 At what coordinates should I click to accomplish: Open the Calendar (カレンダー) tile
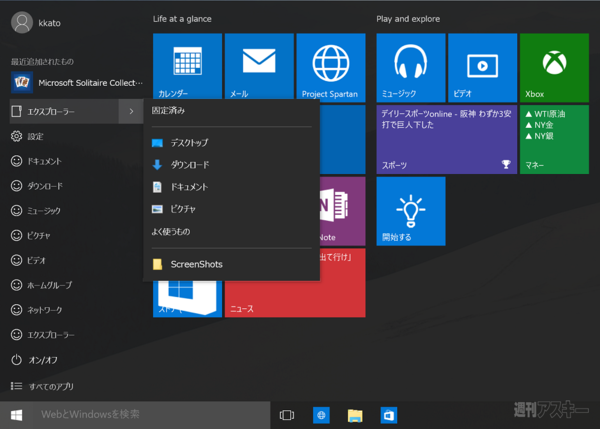coord(187,66)
